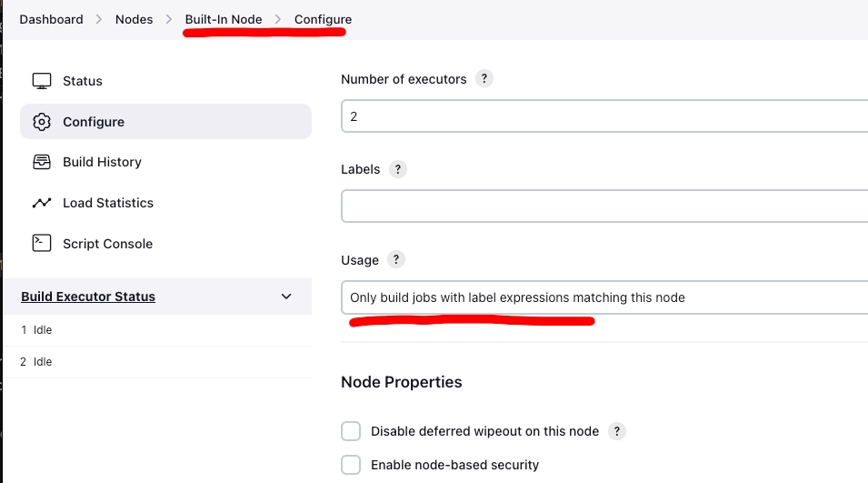Viewport: 868px width, 483px height.
Task: Tick the Enable node-based security checkbox
Action: (351, 465)
